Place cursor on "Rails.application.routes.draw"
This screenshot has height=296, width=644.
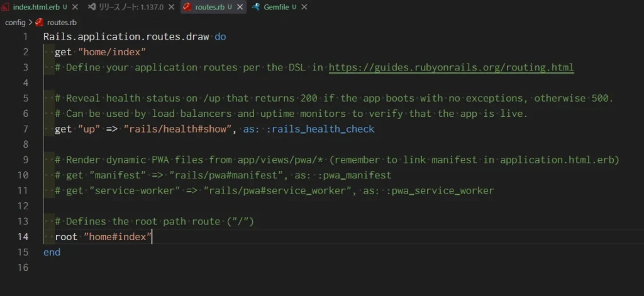126,36
